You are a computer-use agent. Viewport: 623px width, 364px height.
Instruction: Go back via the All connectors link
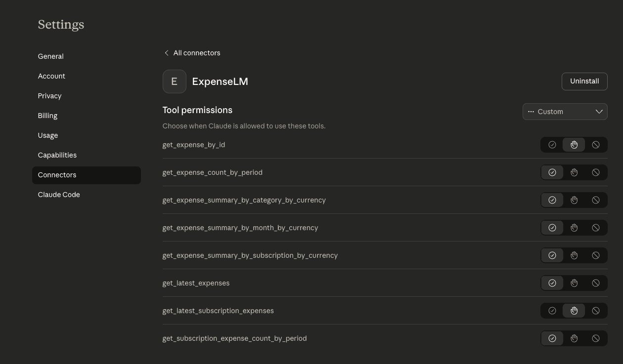pos(196,53)
